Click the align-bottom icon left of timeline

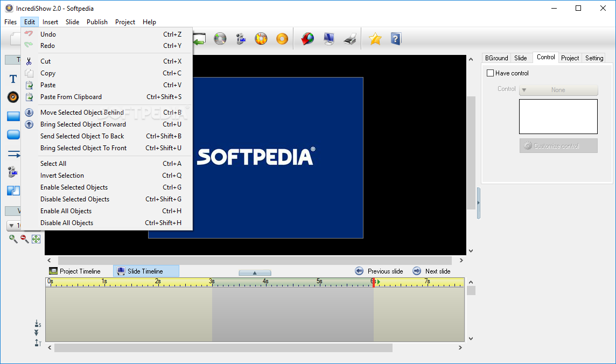coord(38,324)
